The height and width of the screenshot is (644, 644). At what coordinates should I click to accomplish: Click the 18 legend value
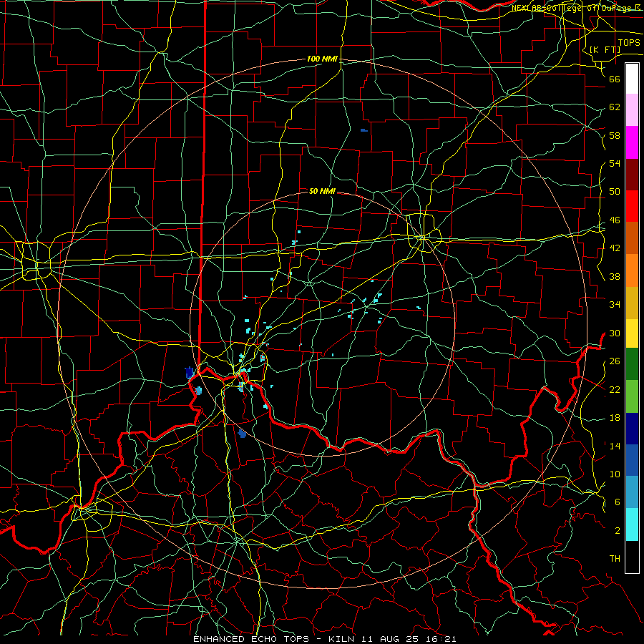point(615,417)
